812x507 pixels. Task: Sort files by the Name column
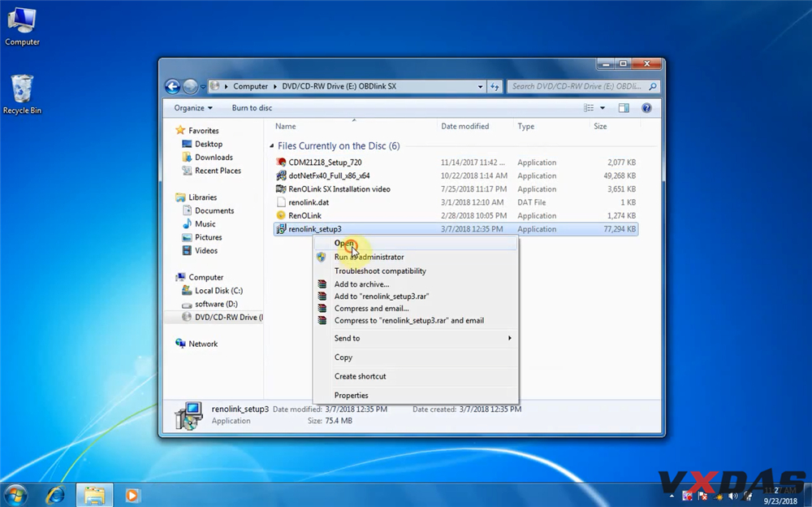(x=285, y=126)
